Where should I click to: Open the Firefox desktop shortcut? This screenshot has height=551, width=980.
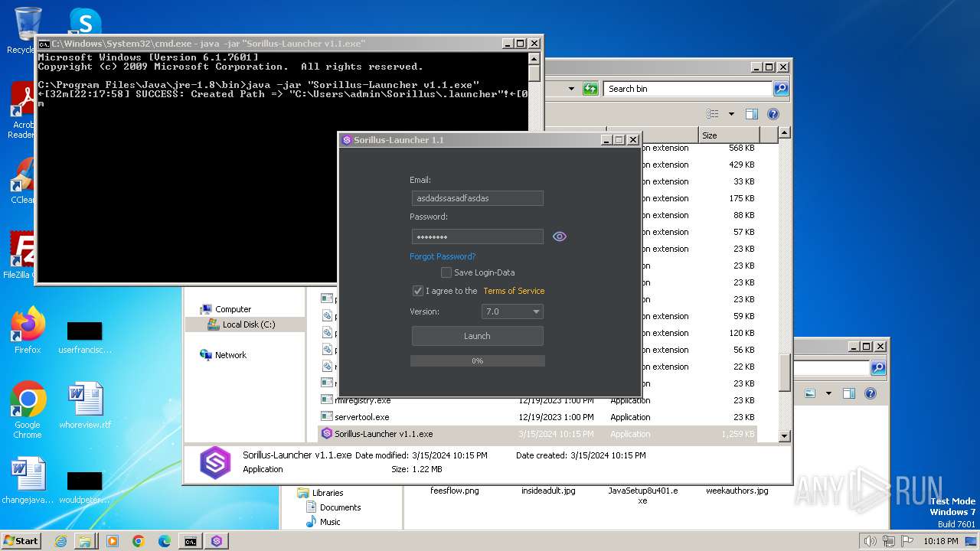point(28,331)
